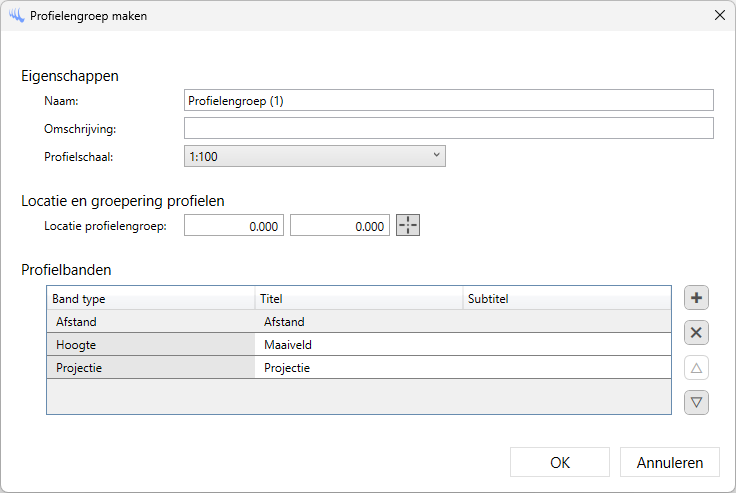
Task: Click the delete profile band X icon
Action: coord(697,333)
